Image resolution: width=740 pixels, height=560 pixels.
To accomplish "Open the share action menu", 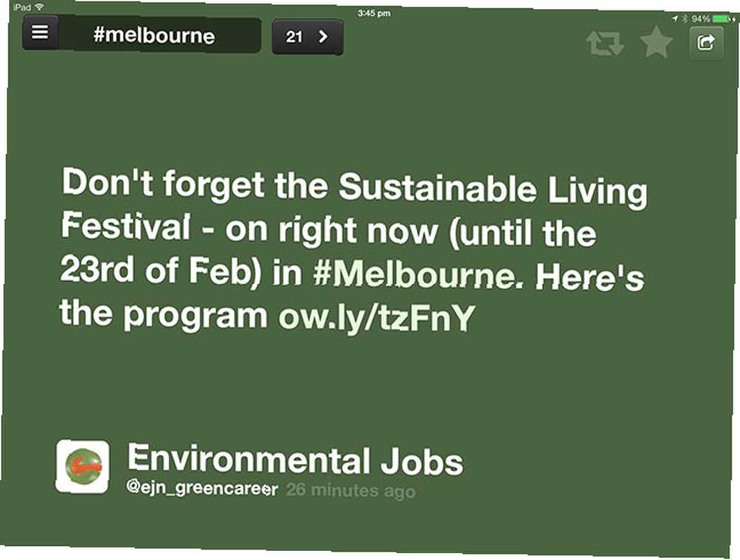I will (x=706, y=44).
